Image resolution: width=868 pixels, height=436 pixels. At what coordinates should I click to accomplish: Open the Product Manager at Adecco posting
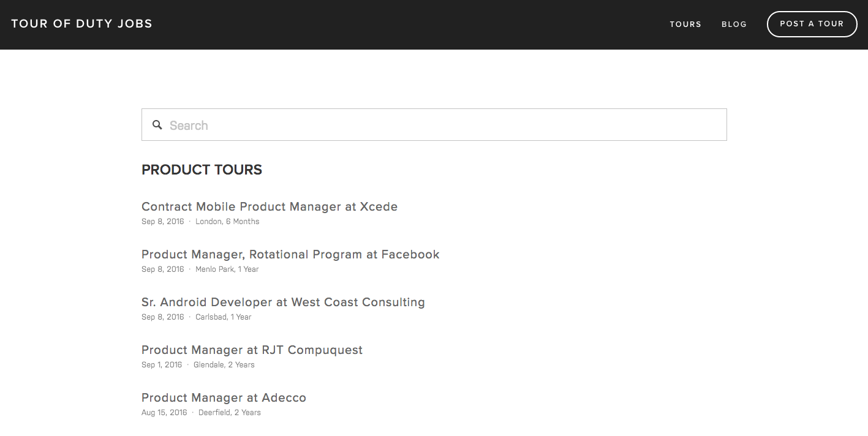[223, 397]
